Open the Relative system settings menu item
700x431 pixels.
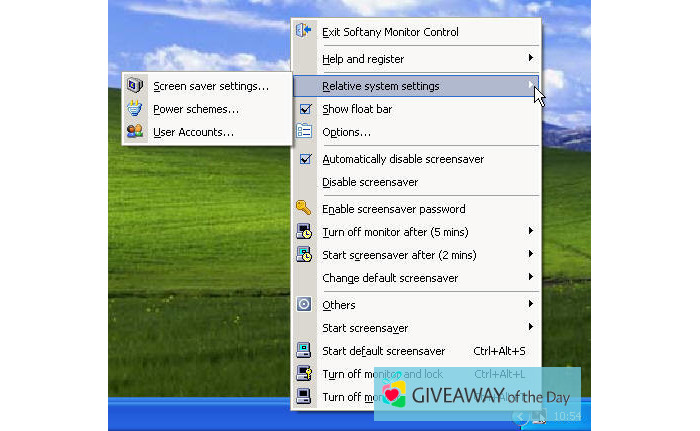point(380,86)
